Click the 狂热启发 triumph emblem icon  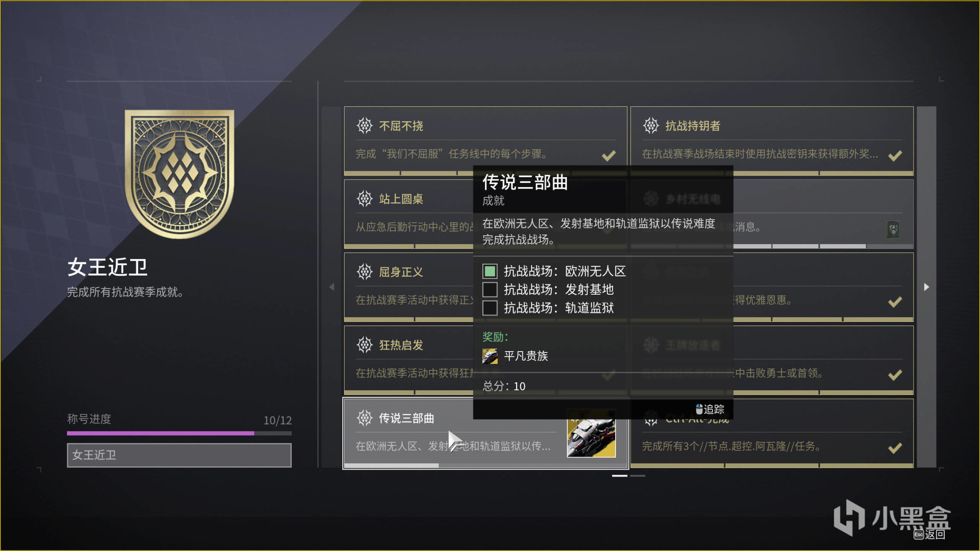point(365,345)
